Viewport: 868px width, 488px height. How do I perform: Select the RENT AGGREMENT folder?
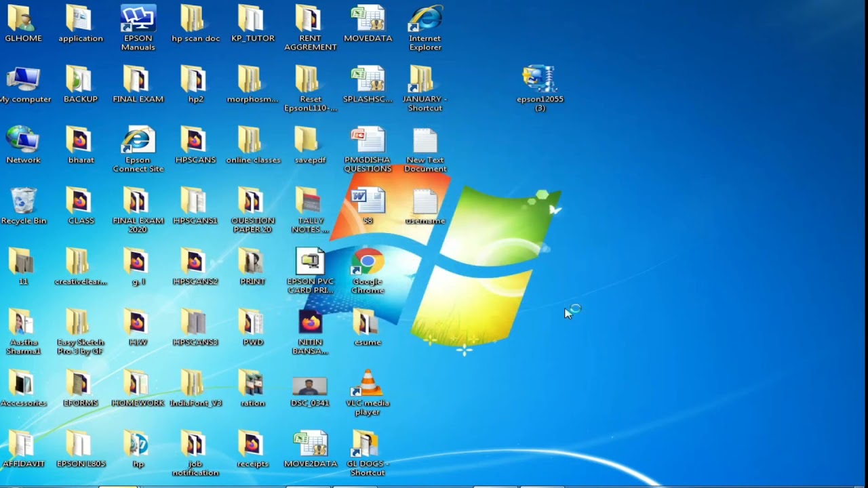click(x=310, y=28)
